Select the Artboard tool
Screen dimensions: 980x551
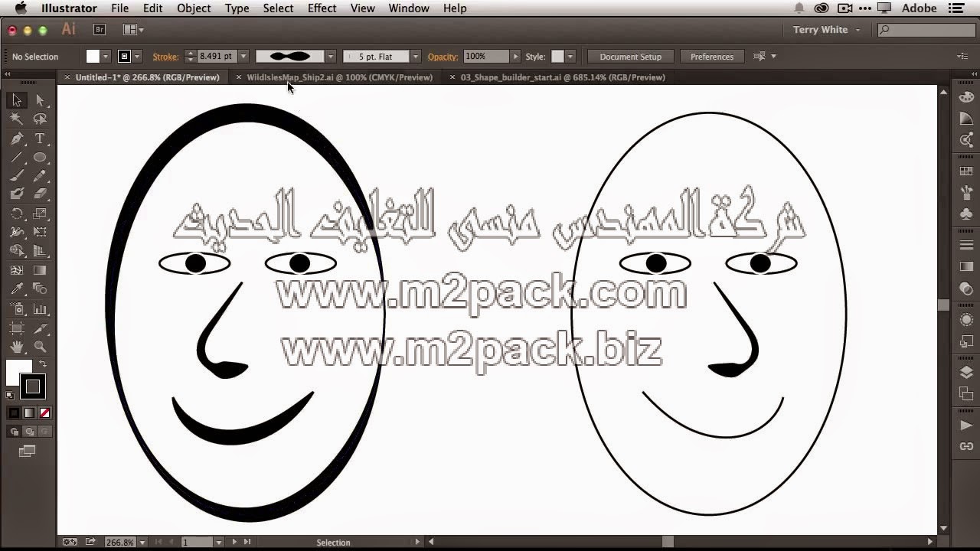17,328
